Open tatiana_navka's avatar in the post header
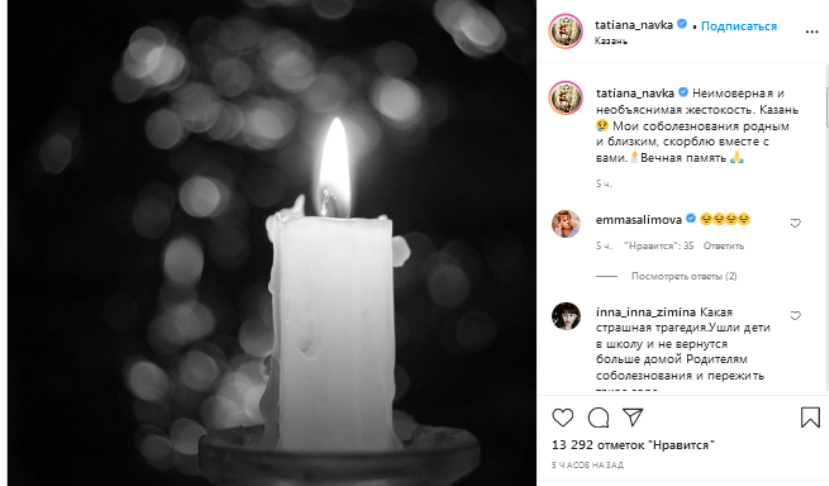Screen dimensions: 829x486 point(566,32)
